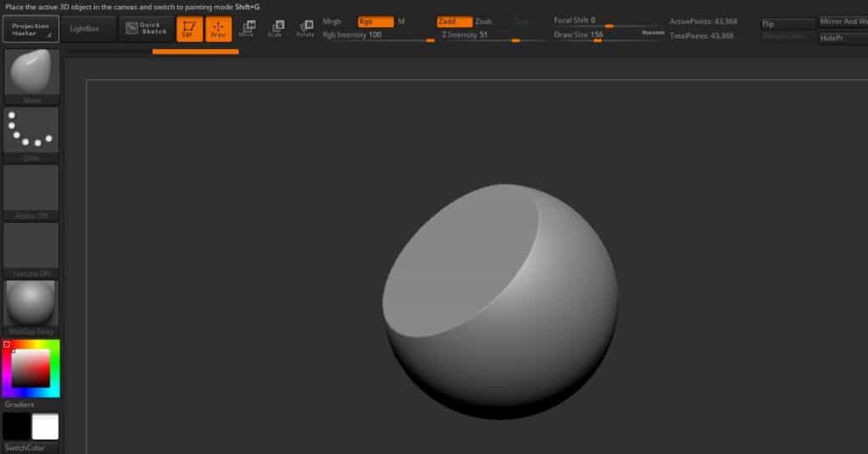Open the Move brush thumbnail picker
868x454 pixels.
31,75
